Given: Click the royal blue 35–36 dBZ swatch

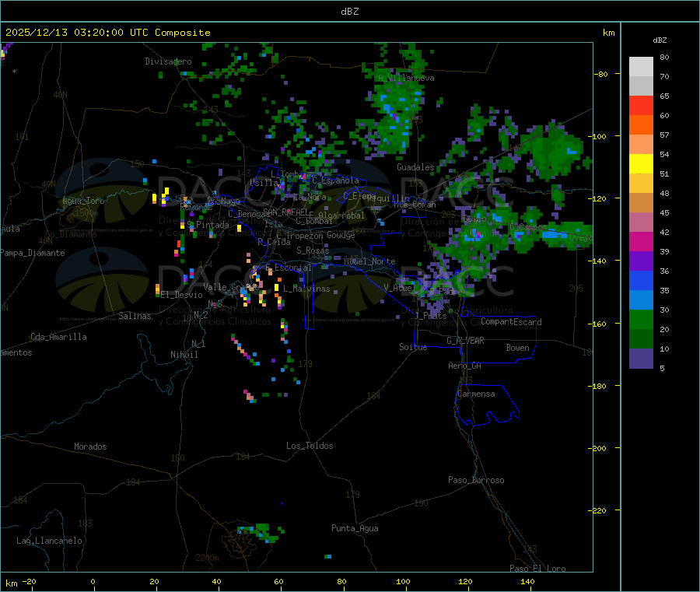Looking at the screenshot, I should [x=641, y=280].
